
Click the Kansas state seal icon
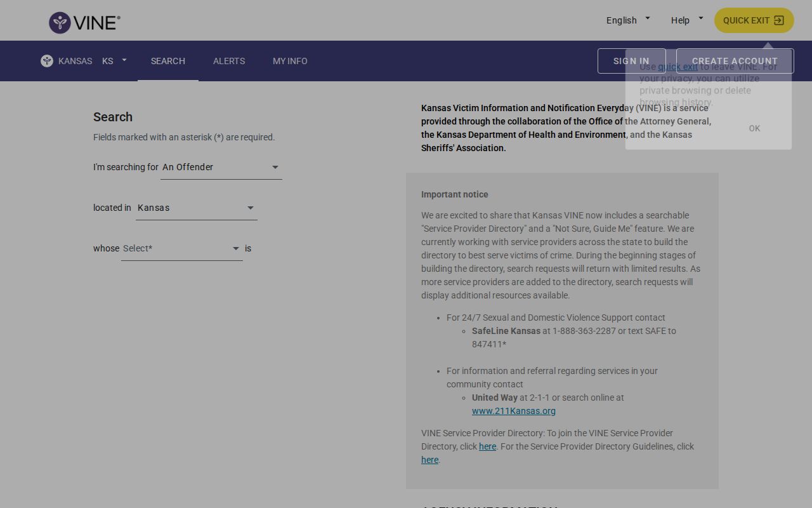pyautogui.click(x=47, y=61)
